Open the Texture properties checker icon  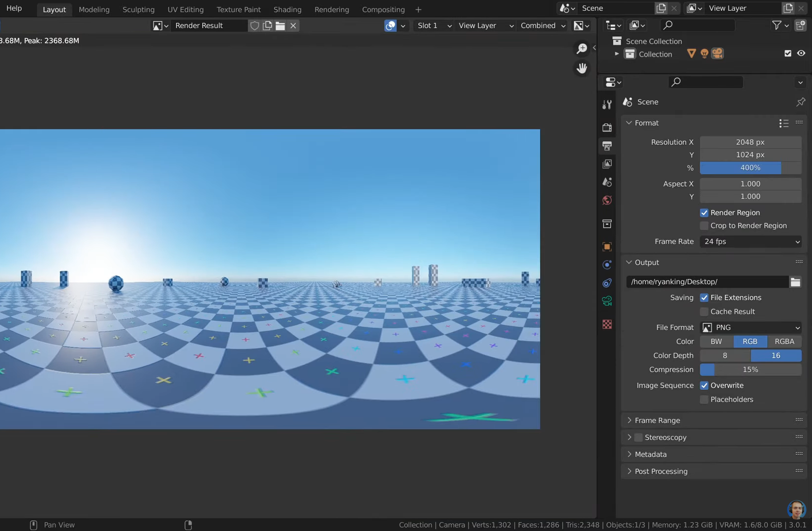(607, 324)
